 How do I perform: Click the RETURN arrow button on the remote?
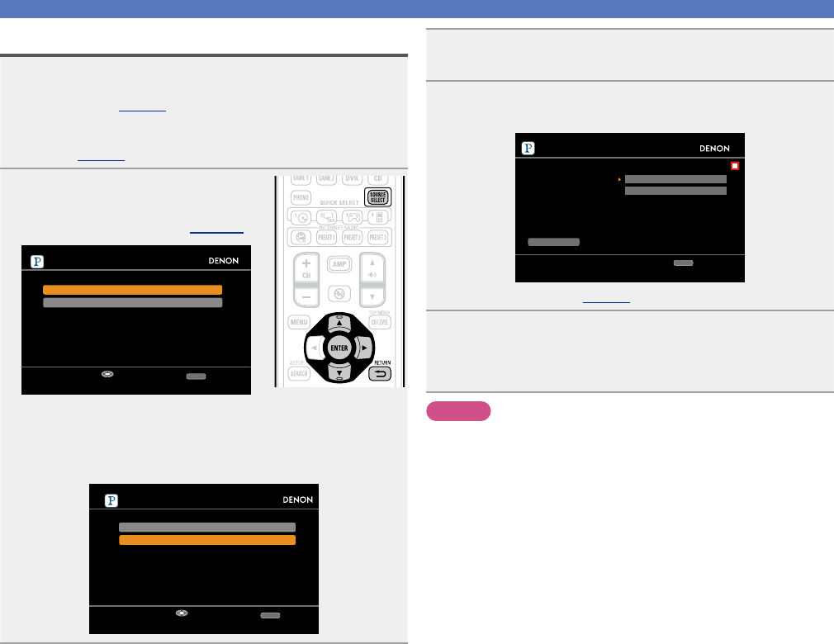pos(380,373)
